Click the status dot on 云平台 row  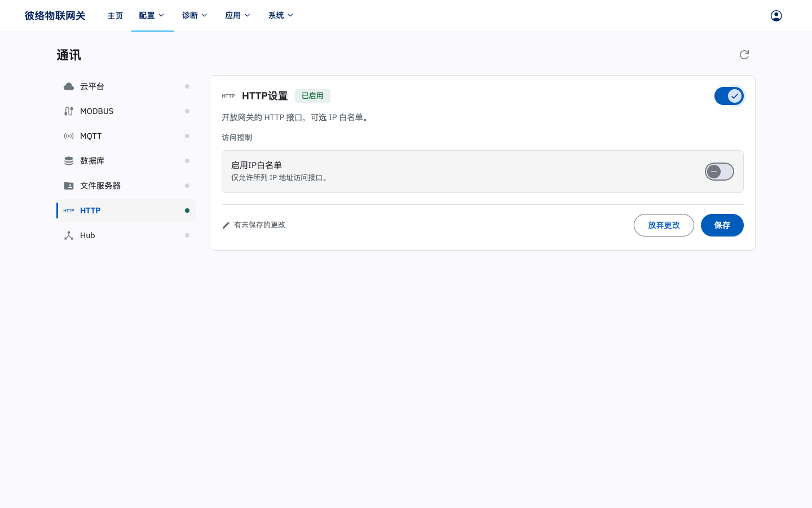click(187, 86)
